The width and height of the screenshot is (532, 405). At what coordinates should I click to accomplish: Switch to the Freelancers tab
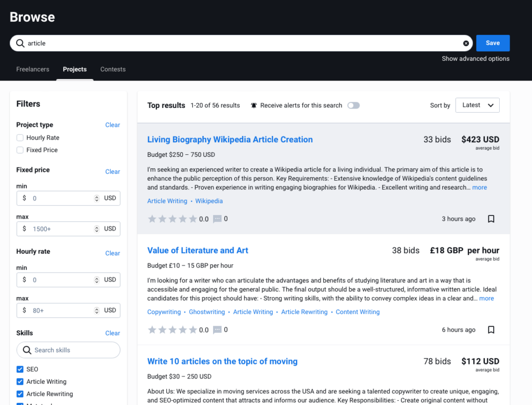(33, 69)
